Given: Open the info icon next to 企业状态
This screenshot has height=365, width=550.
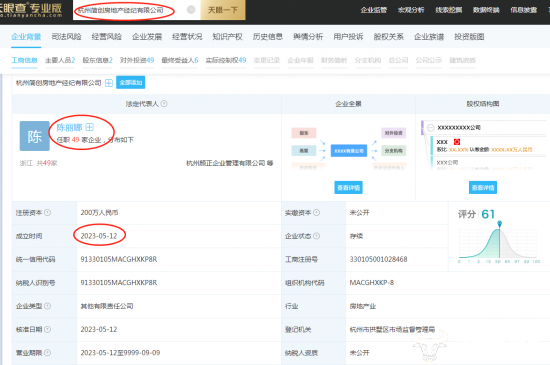Looking at the screenshot, I should pos(316,236).
